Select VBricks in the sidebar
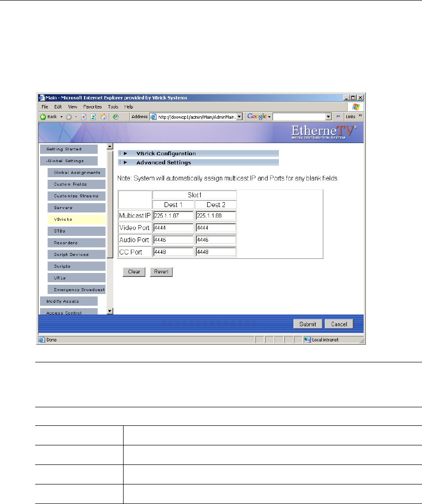This screenshot has height=504, width=422. pos(77,219)
